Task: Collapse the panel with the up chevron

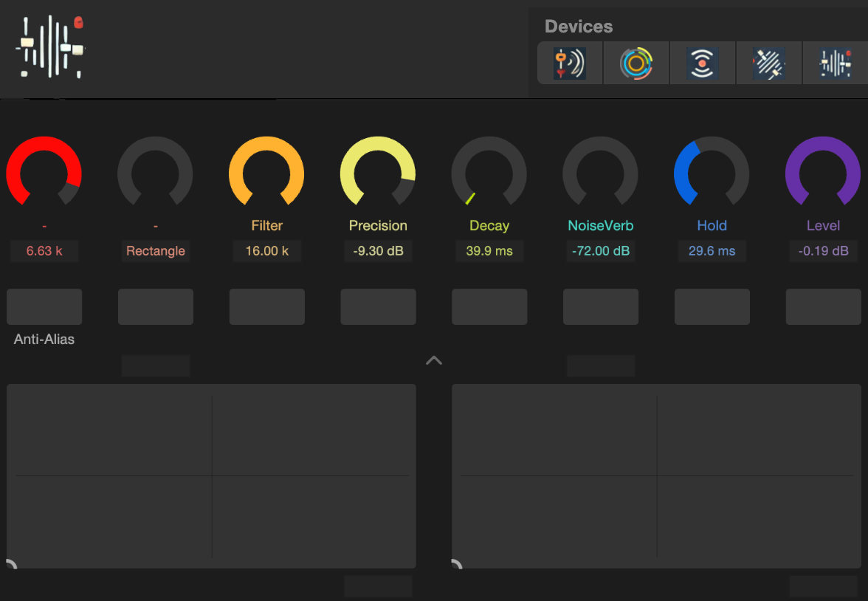Action: pyautogui.click(x=434, y=360)
